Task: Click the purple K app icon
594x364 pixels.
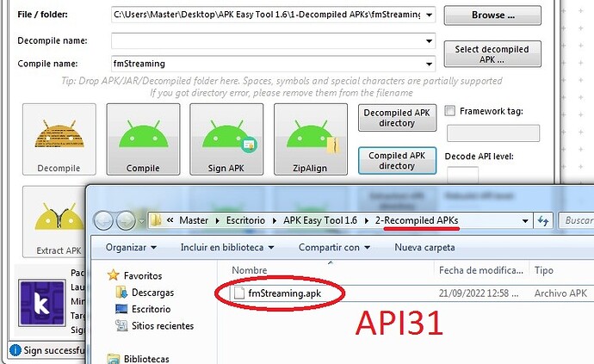Action: (41, 303)
